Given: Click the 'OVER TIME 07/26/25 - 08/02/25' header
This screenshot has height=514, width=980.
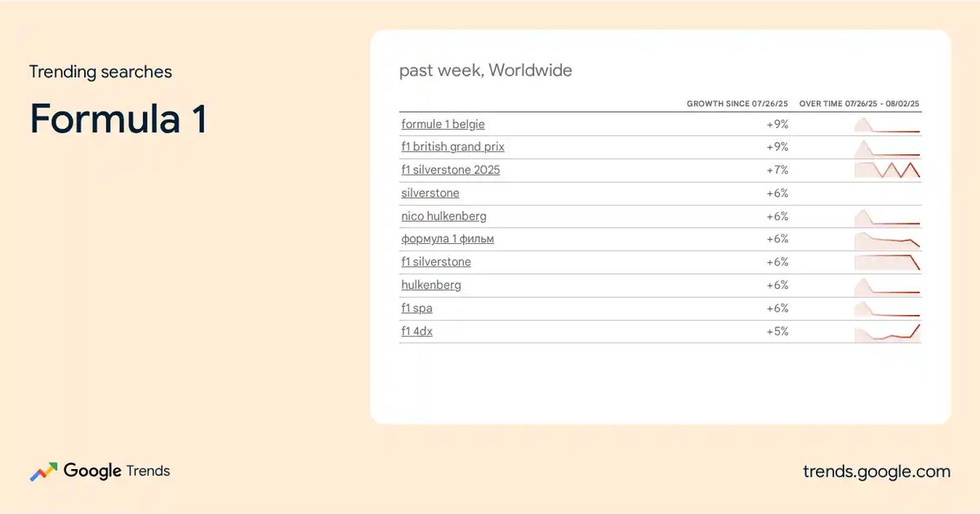Looking at the screenshot, I should (x=860, y=104).
